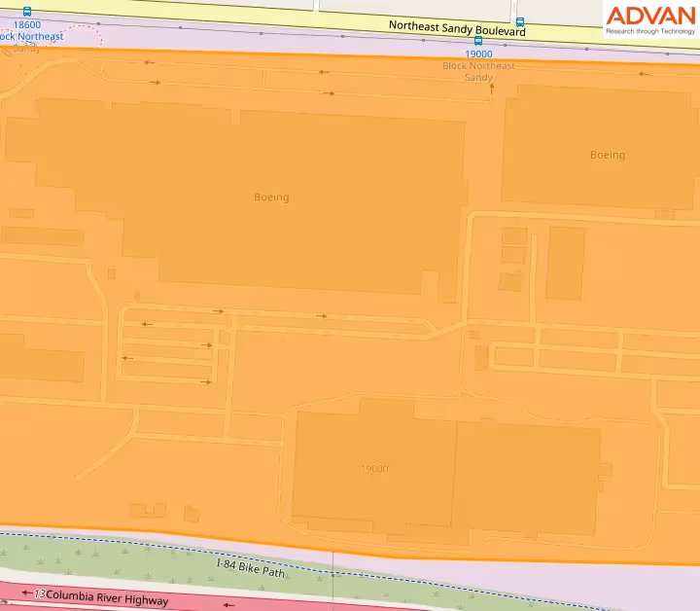
Task: Click the Boeing label on the right building
Action: tap(608, 155)
